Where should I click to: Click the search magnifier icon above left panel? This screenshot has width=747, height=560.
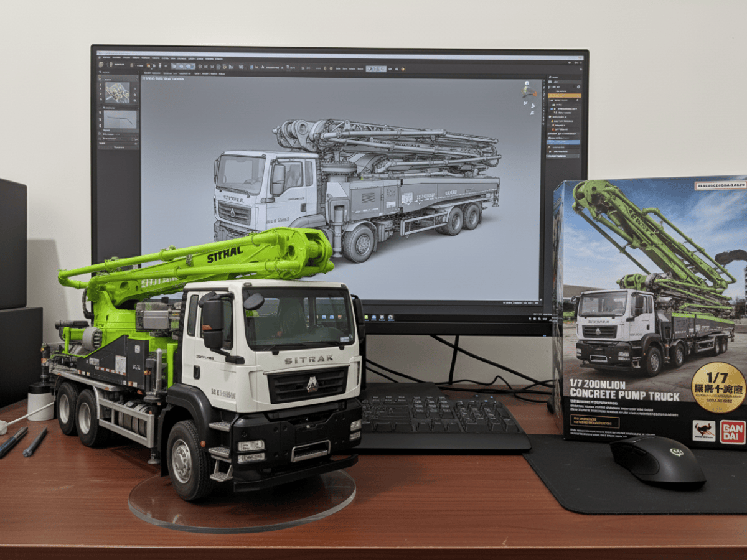(x=100, y=72)
